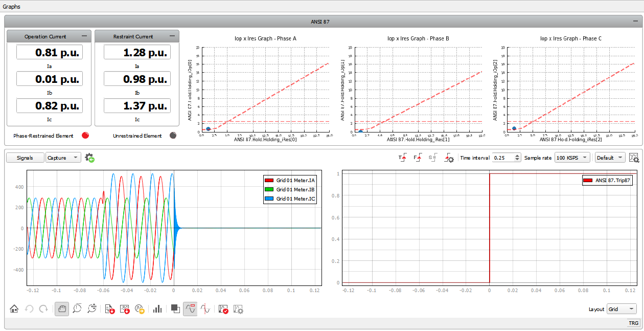Toggle the waveform legend display icon

pyautogui.click(x=190, y=309)
